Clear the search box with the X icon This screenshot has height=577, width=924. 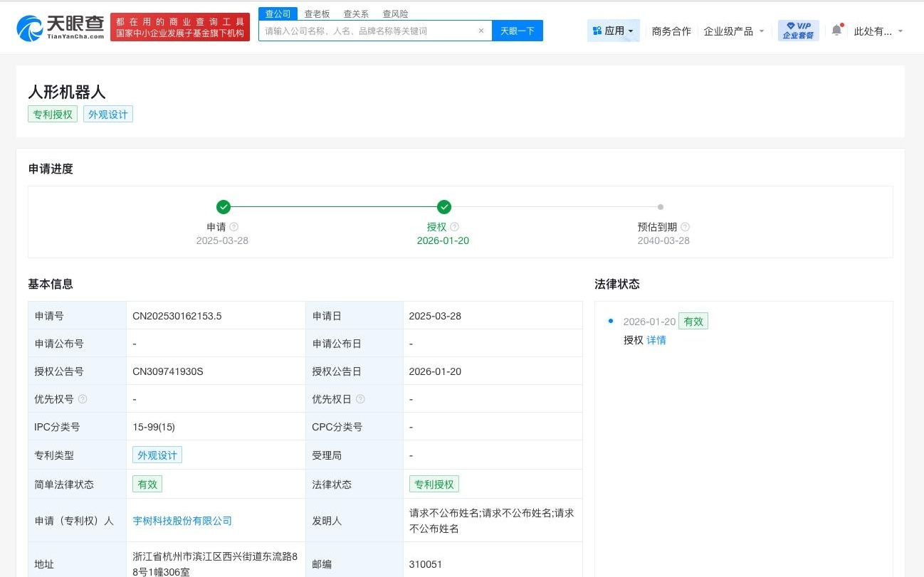(x=481, y=30)
